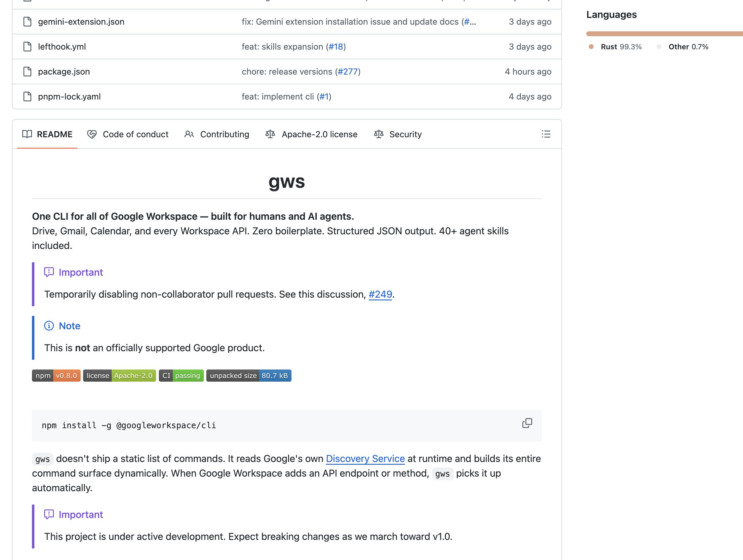
Task: Click the scales icon beside Security
Action: pyautogui.click(x=378, y=134)
